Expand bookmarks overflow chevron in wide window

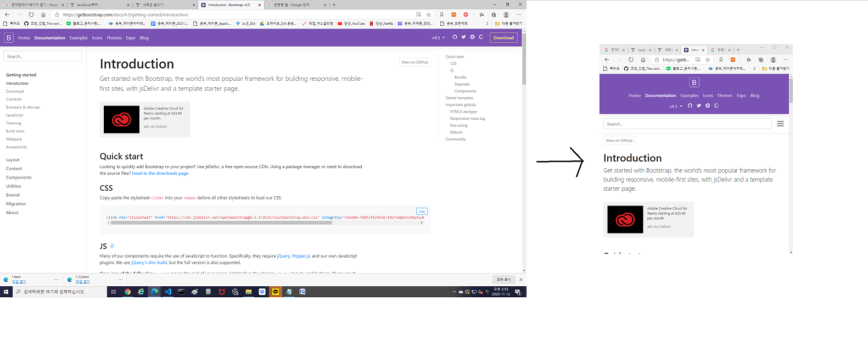(x=487, y=23)
